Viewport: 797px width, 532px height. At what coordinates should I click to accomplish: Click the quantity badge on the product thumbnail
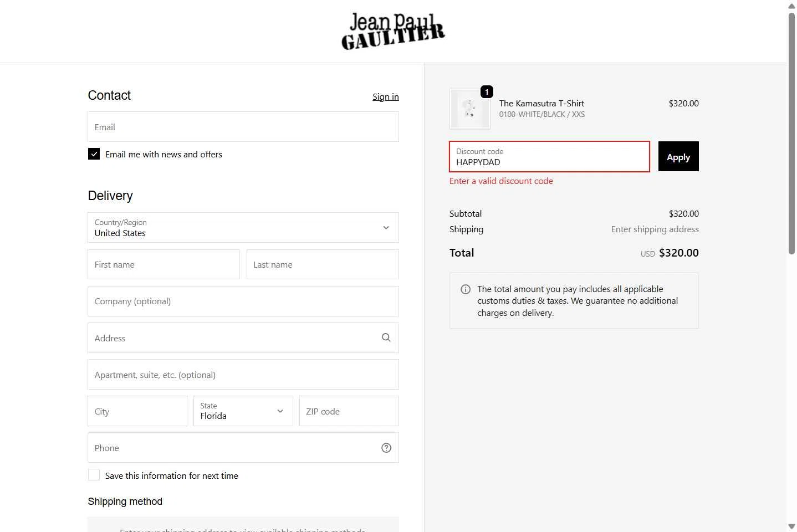[487, 92]
